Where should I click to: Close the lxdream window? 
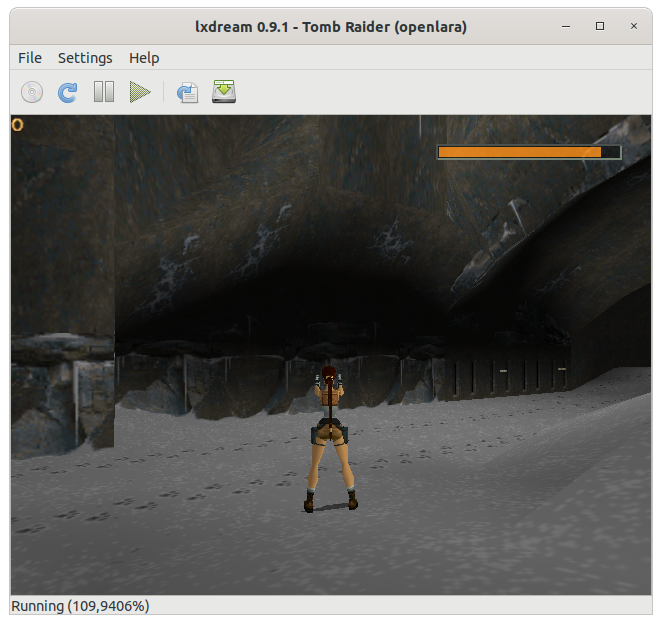coord(634,26)
